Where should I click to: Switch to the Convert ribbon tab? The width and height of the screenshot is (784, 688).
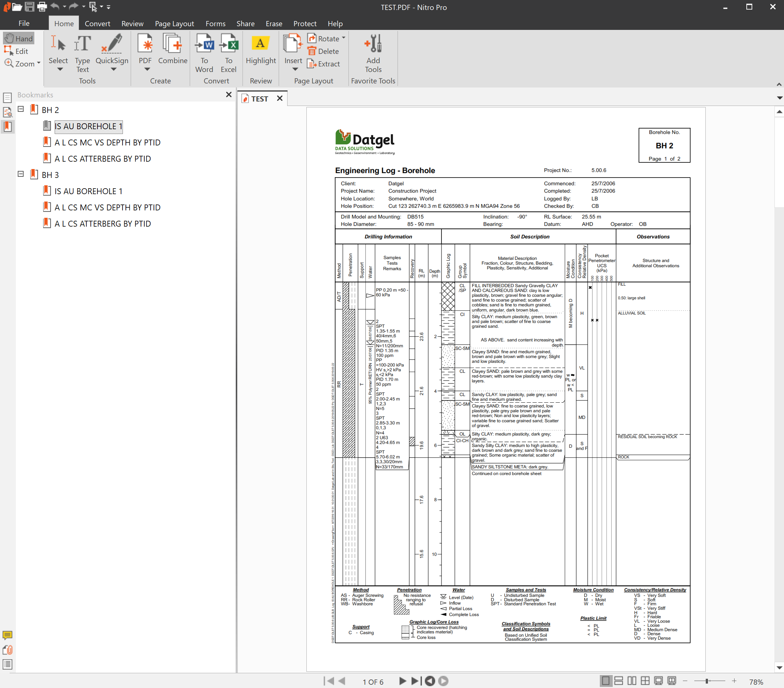[97, 24]
